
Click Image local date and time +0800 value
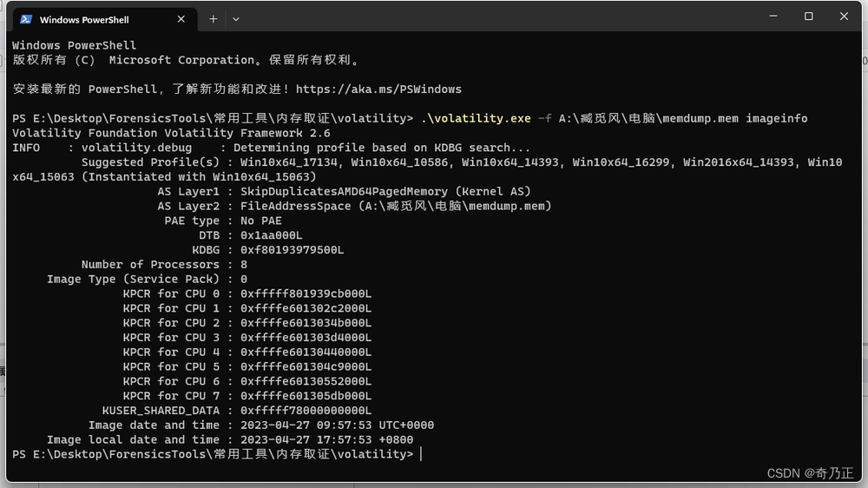(326, 440)
